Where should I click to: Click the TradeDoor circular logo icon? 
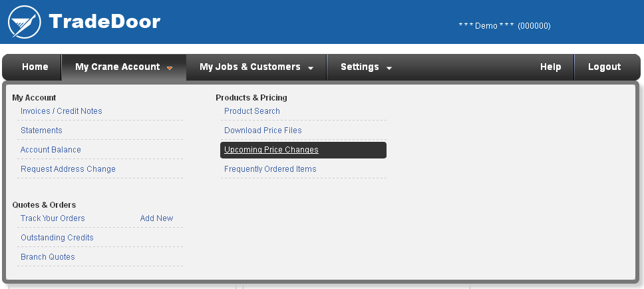(24, 22)
